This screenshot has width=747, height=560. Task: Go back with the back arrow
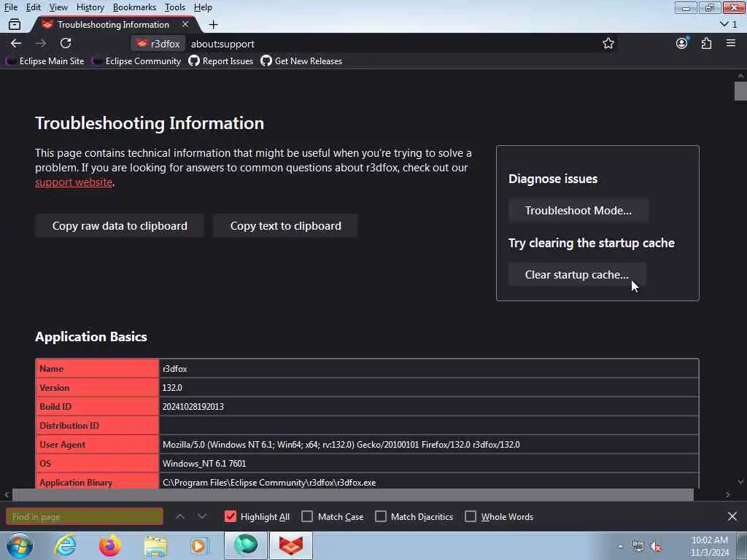tap(16, 43)
